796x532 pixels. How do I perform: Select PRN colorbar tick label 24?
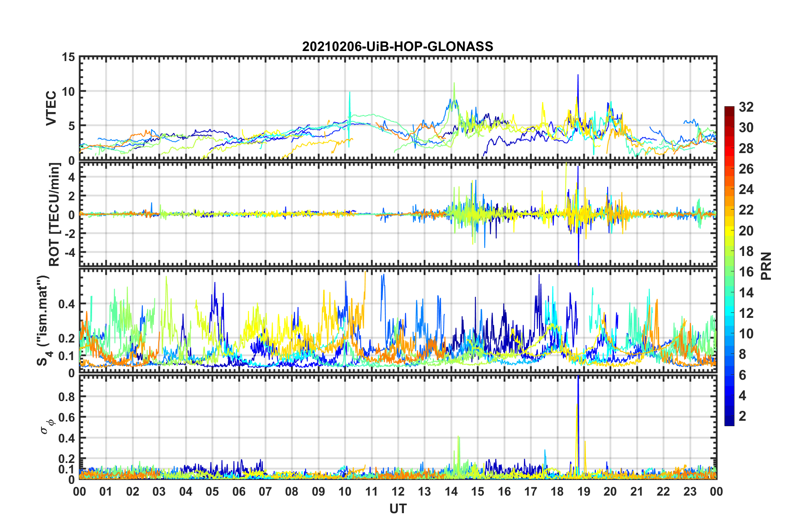pos(746,189)
